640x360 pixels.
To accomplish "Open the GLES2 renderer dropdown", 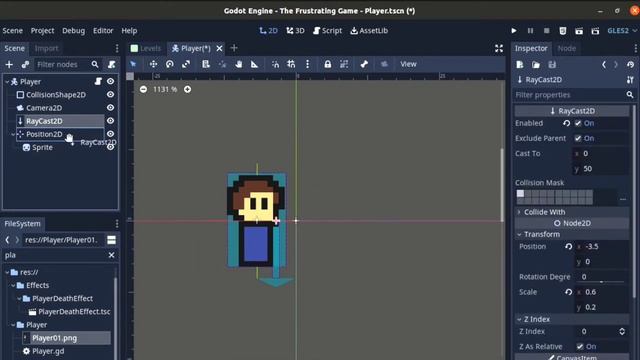I will pyautogui.click(x=622, y=31).
